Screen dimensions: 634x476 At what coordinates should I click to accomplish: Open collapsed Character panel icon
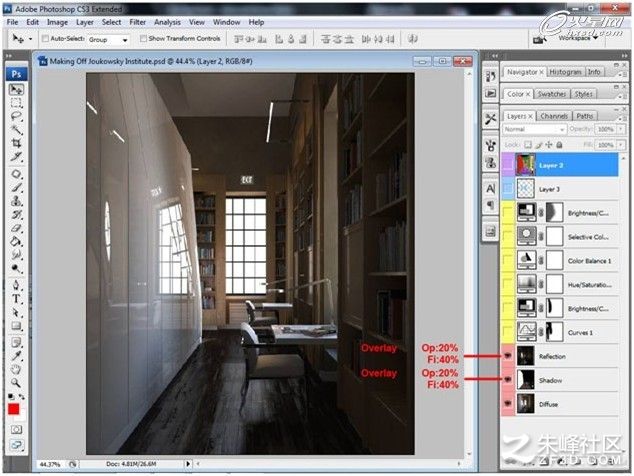(x=490, y=188)
